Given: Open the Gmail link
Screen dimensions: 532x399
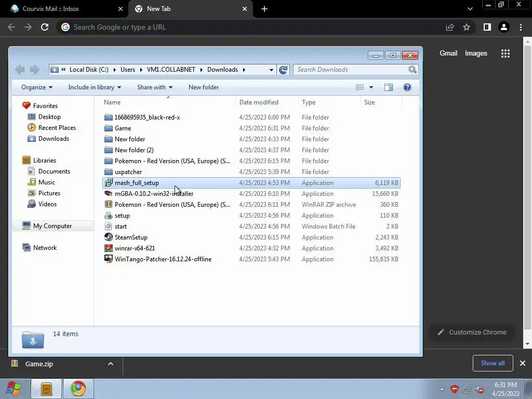Looking at the screenshot, I should (448, 54).
